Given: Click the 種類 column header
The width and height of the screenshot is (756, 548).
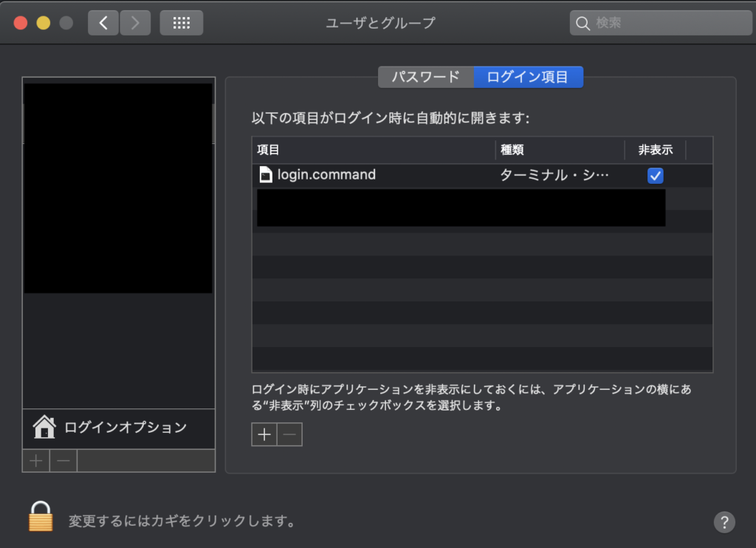Looking at the screenshot, I should [559, 150].
